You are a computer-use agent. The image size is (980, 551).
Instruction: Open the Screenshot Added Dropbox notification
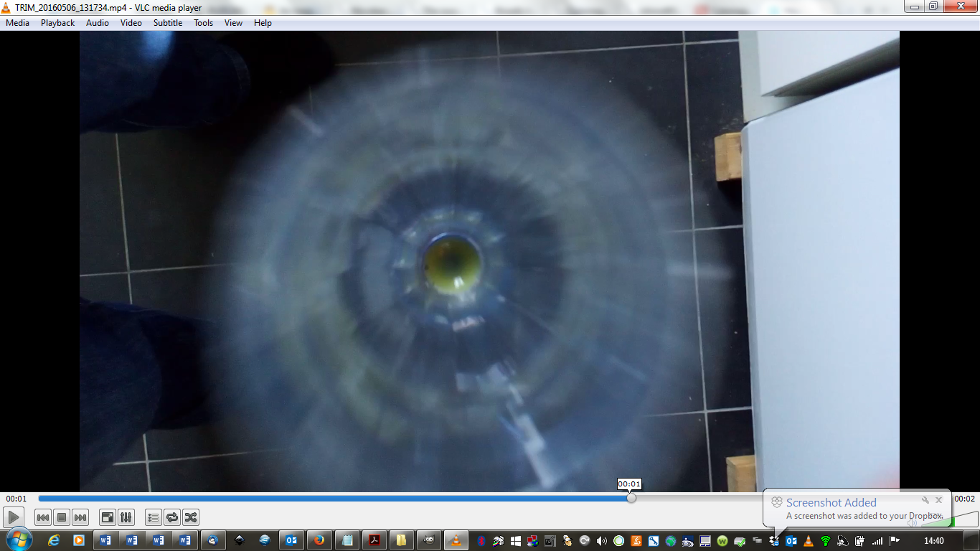(857, 509)
